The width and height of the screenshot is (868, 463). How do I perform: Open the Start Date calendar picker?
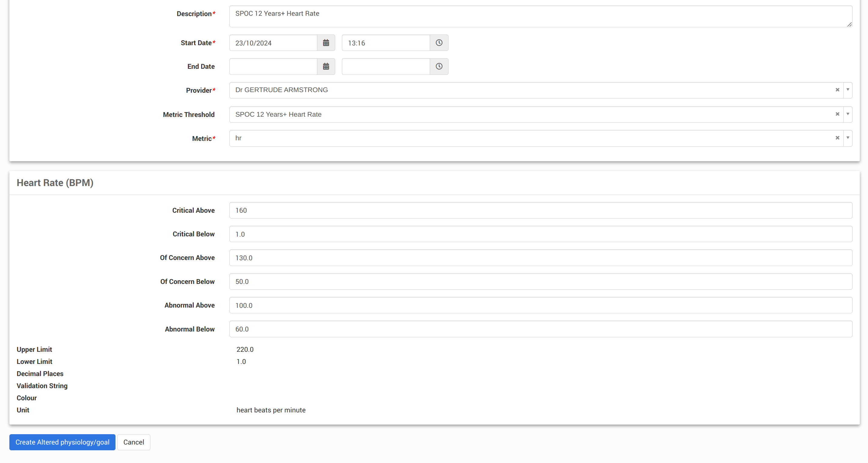326,43
